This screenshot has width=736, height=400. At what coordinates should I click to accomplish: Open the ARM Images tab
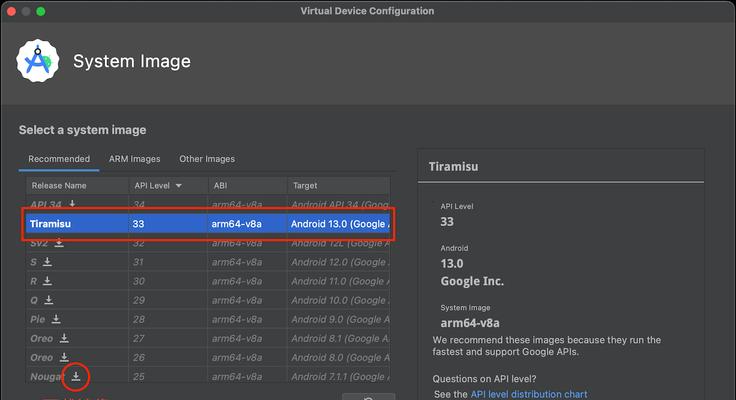point(135,159)
